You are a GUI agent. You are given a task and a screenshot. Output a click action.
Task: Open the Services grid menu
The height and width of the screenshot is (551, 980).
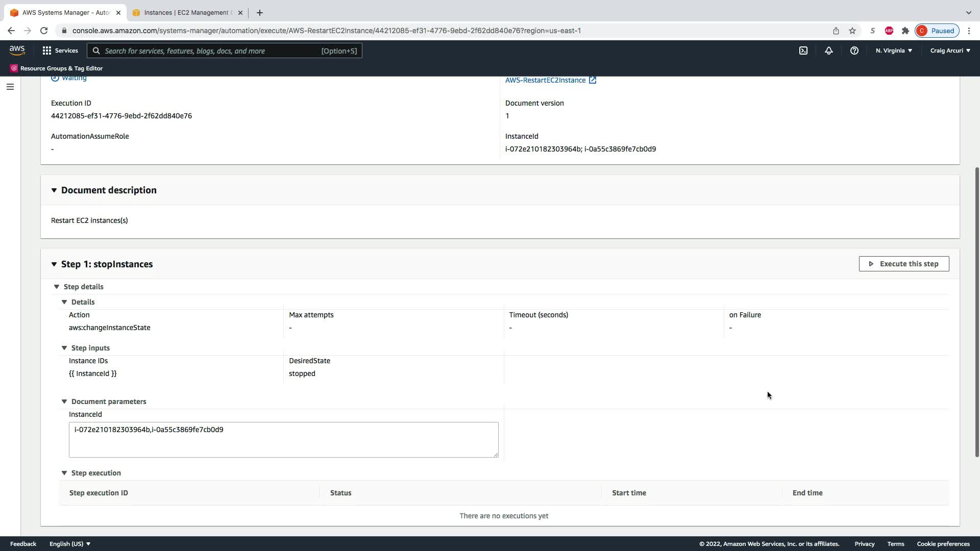click(x=60, y=51)
